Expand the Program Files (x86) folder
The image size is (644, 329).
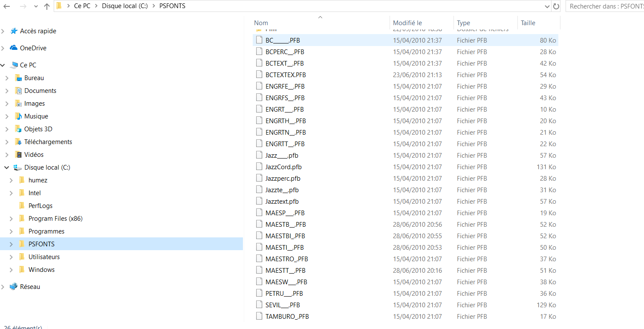pyautogui.click(x=11, y=219)
